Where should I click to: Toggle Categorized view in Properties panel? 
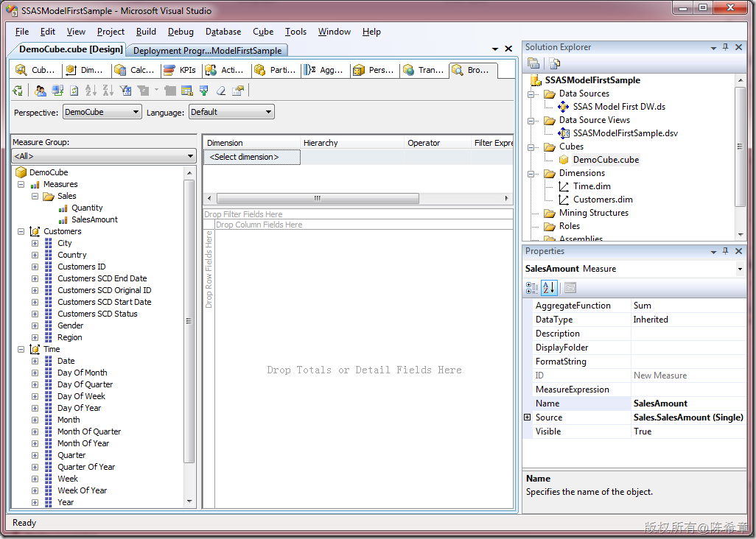pos(532,288)
